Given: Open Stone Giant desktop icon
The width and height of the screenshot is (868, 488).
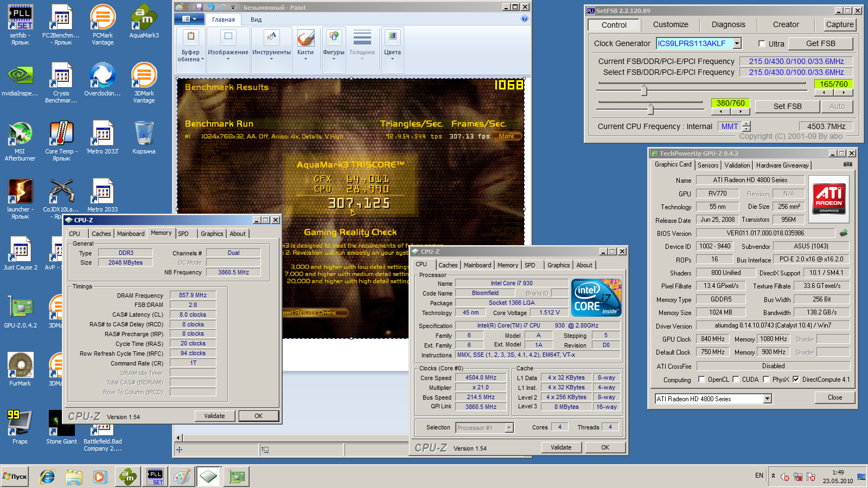Looking at the screenshot, I should click(61, 427).
